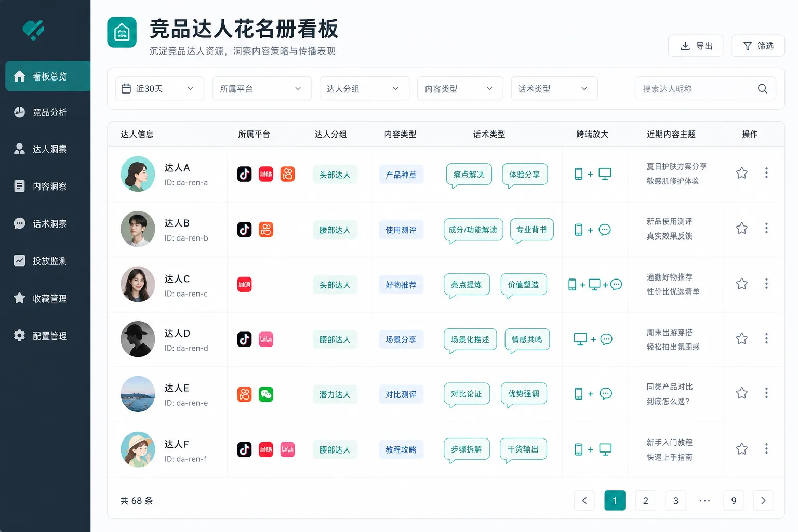This screenshot has width=798, height=532.
Task: Favorite 达人D with the star icon
Action: pos(742,339)
